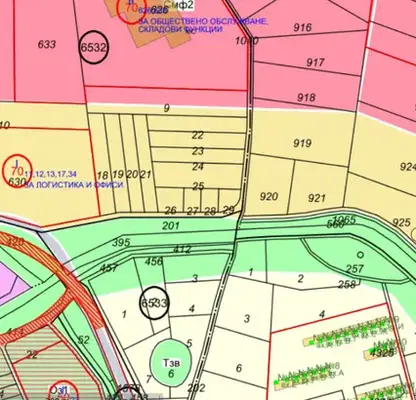Click the ЗА ЛОГИСТИКА И ОФИСИ label
This screenshot has width=416, height=400.
(74, 185)
